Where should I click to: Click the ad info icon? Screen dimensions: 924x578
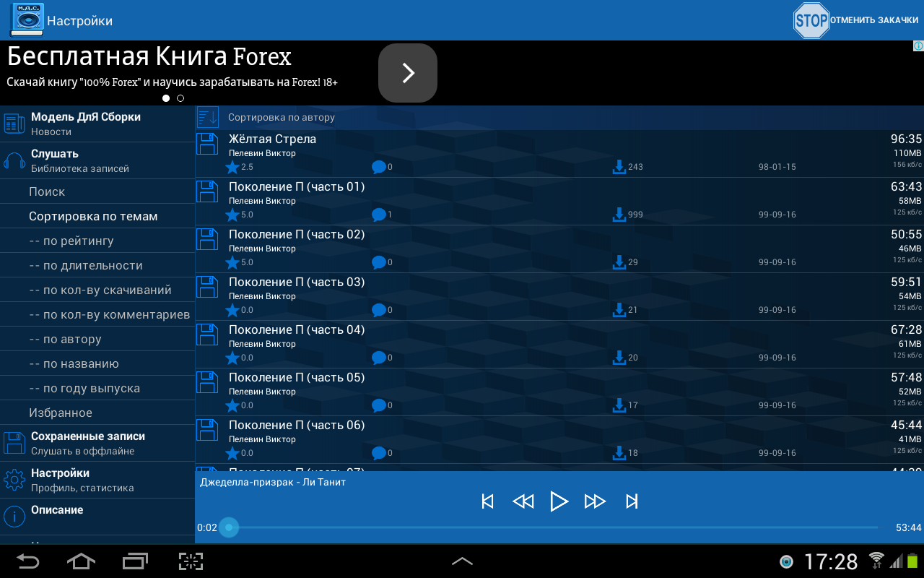918,46
